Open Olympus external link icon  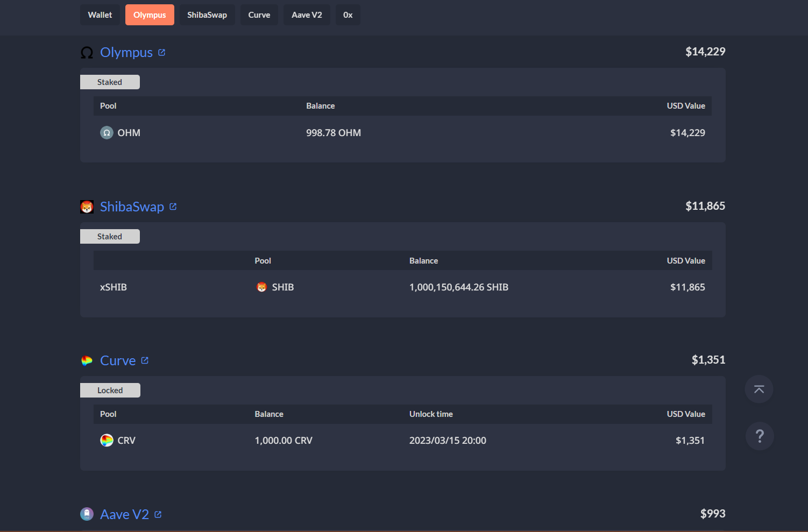point(161,52)
